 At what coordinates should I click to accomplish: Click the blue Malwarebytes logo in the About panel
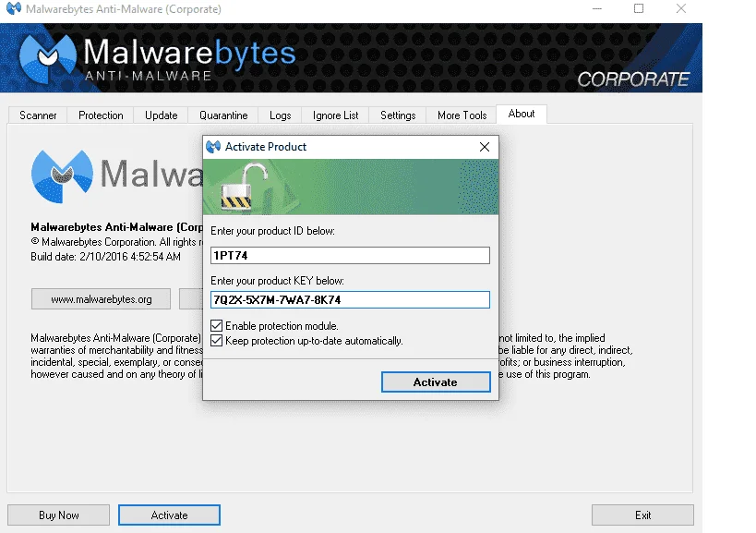62,176
